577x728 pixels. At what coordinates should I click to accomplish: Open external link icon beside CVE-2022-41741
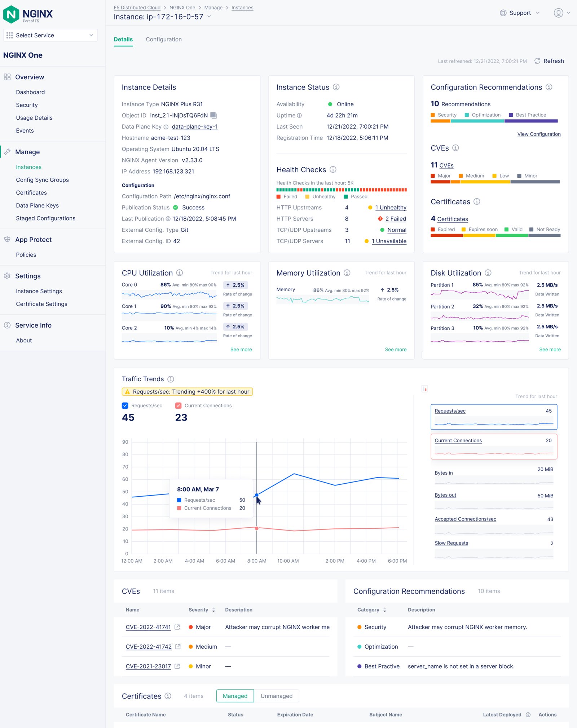point(177,627)
